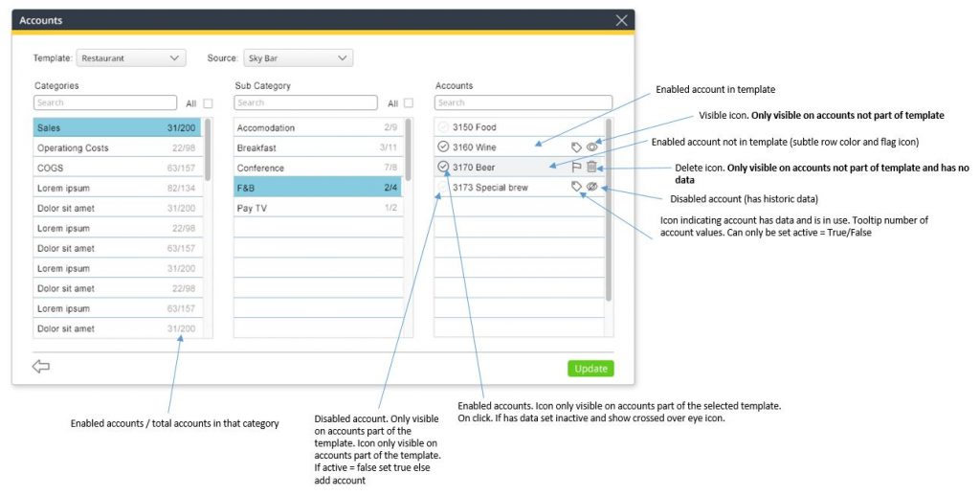Toggle visibility eye icon for 3160 Wine
The height and width of the screenshot is (496, 980).
591,147
